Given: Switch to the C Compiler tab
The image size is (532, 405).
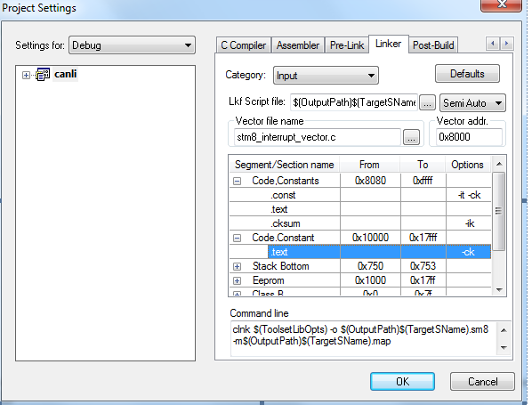Looking at the screenshot, I should coord(243,45).
